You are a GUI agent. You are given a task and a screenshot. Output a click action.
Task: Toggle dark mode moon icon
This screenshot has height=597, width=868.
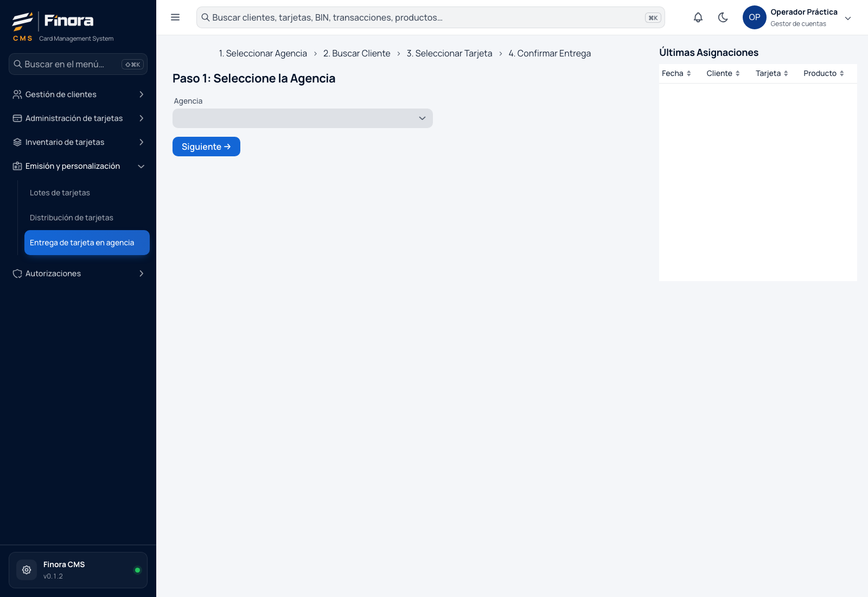(x=723, y=17)
